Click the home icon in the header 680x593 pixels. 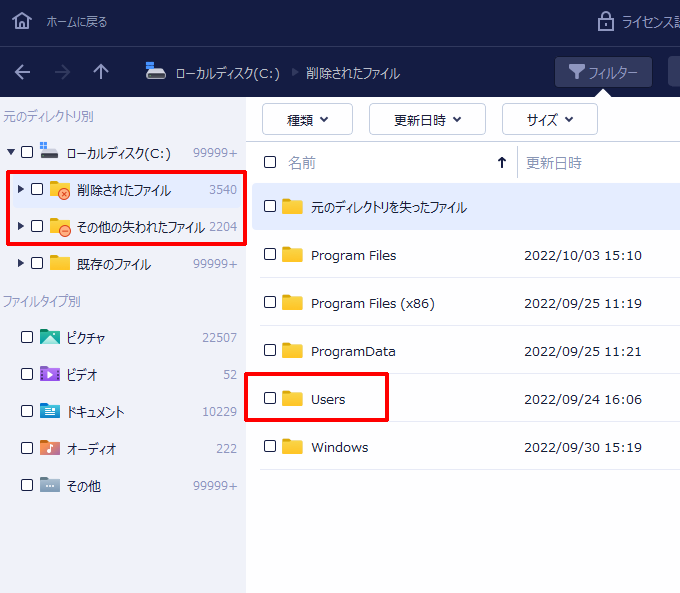point(22,21)
